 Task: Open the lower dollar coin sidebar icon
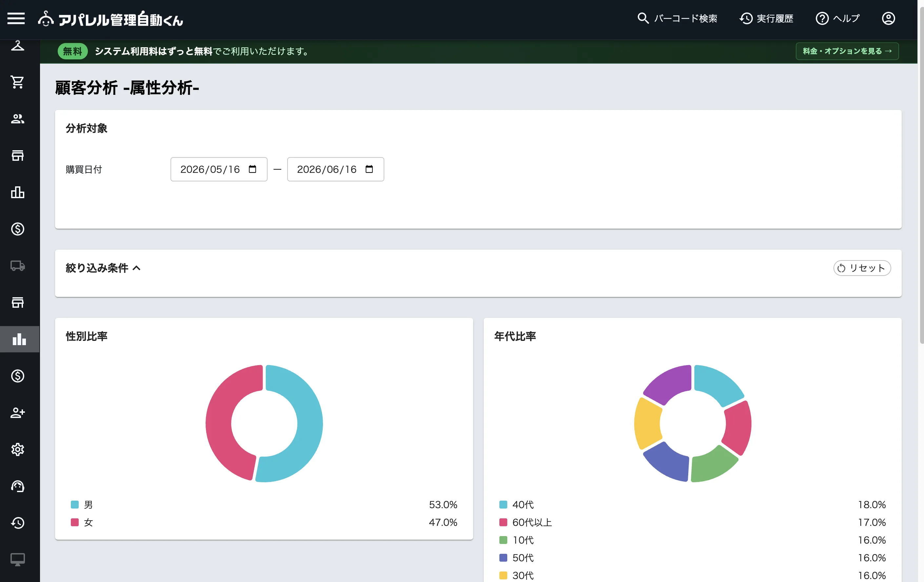click(x=18, y=376)
